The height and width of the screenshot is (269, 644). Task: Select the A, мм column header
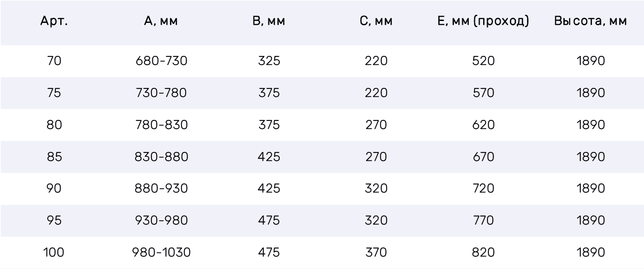click(x=161, y=22)
